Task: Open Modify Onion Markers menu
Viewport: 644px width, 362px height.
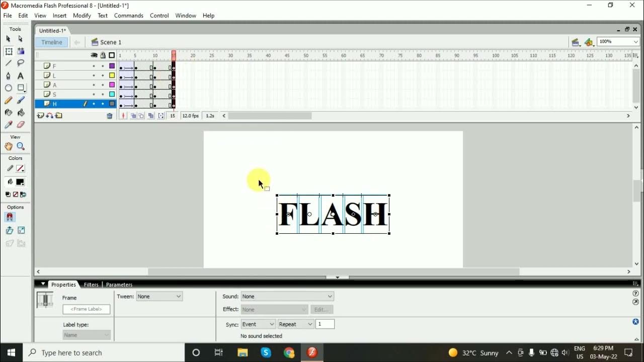Action: point(161,116)
